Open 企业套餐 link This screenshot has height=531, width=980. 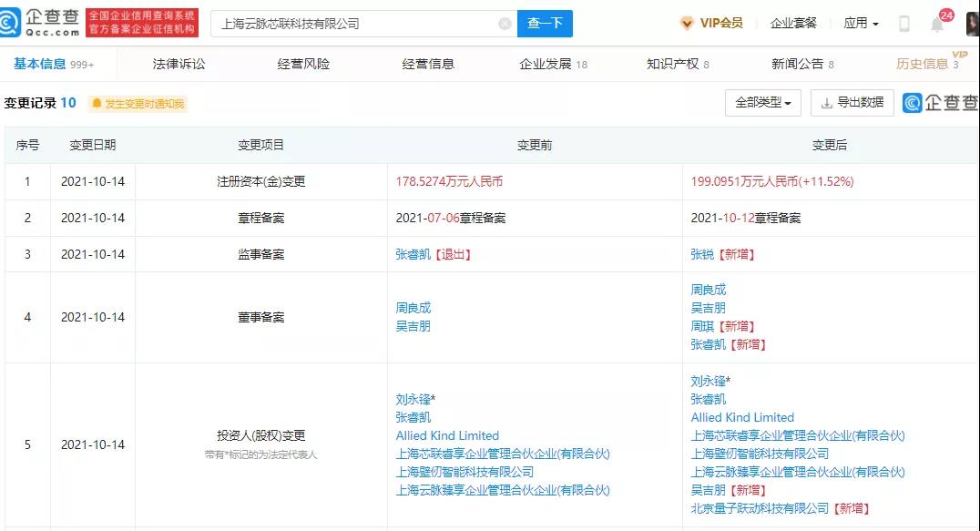[x=793, y=23]
